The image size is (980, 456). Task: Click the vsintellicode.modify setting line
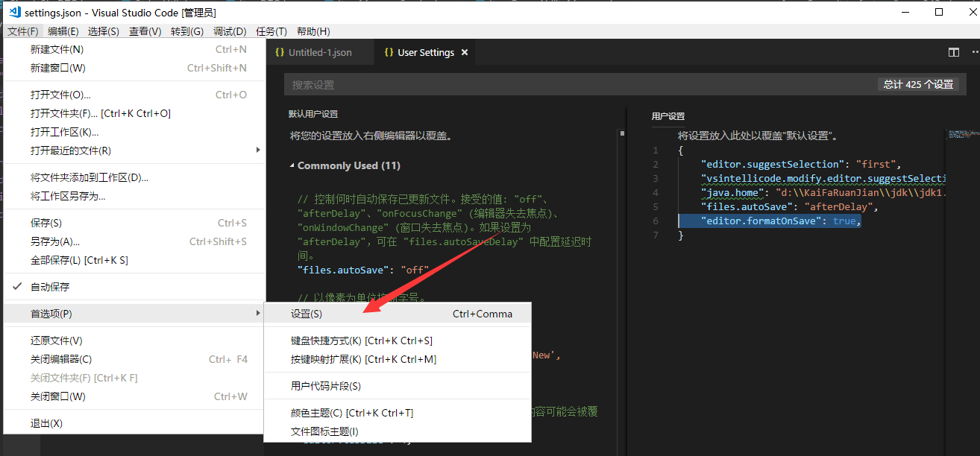tap(823, 178)
